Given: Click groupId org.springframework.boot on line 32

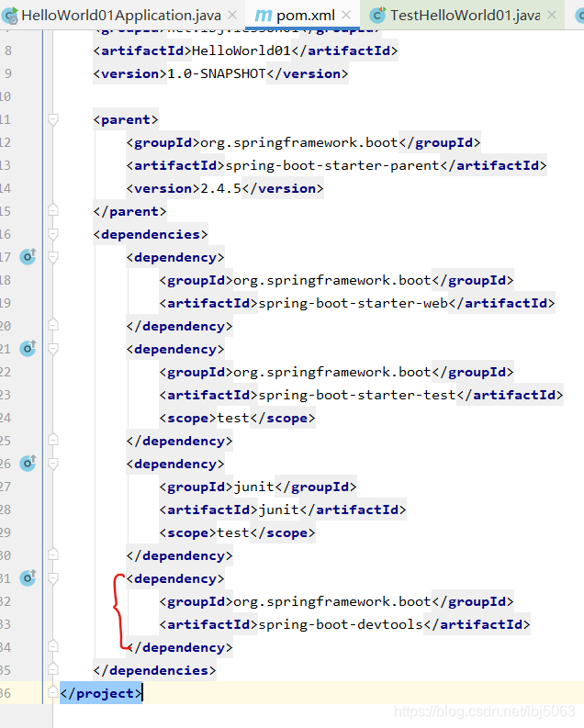Looking at the screenshot, I should click(332, 601).
